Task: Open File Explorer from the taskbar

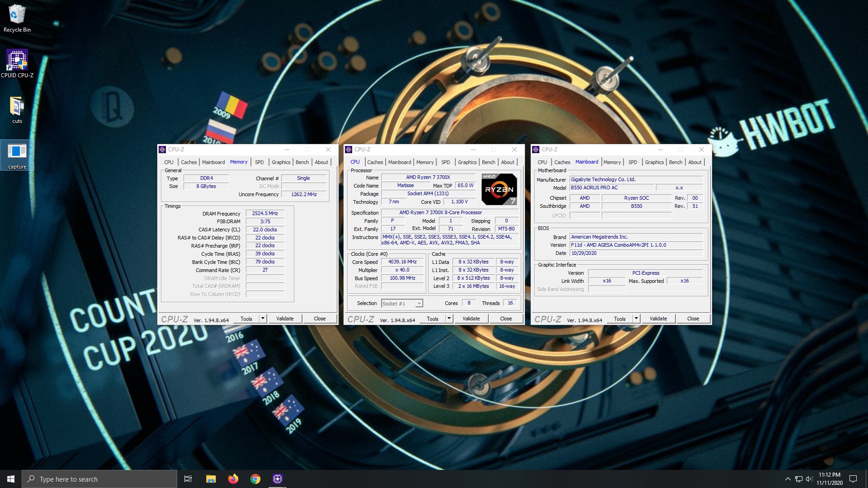Action: 211,479
